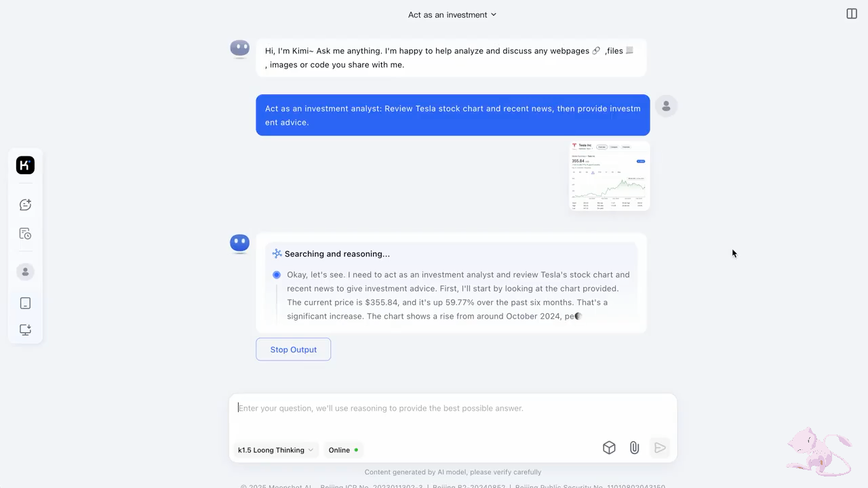Toggle the Online search switch
The height and width of the screenshot is (488, 868).
343,450
